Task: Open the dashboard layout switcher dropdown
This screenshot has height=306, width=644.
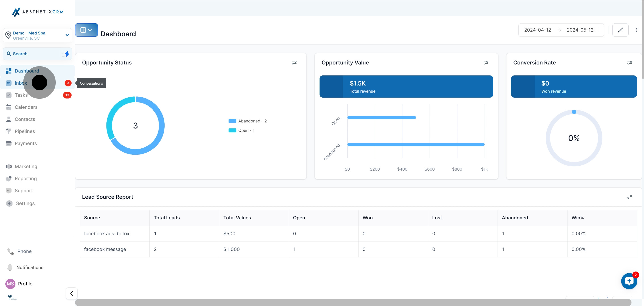Action: (x=86, y=30)
